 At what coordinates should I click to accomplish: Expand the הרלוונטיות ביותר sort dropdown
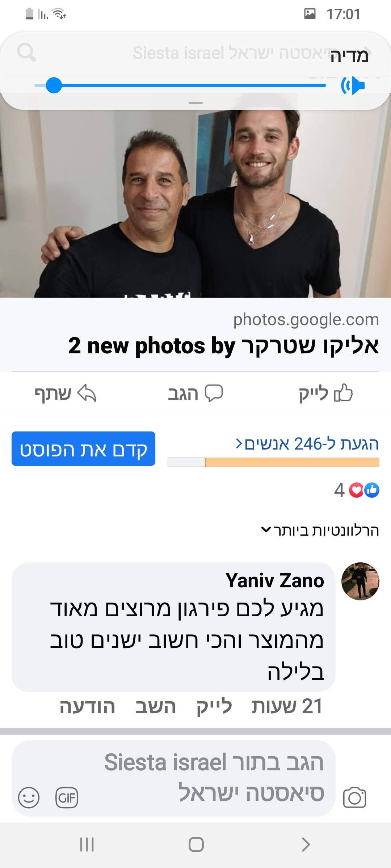point(320,530)
